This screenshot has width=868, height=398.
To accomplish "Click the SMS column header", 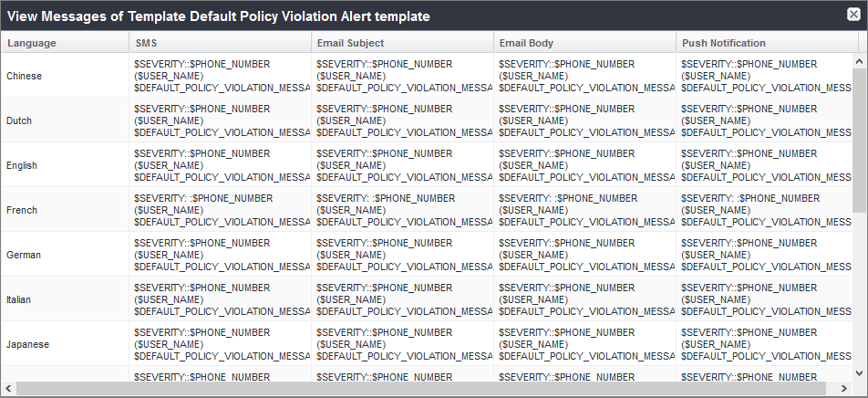I will click(146, 43).
